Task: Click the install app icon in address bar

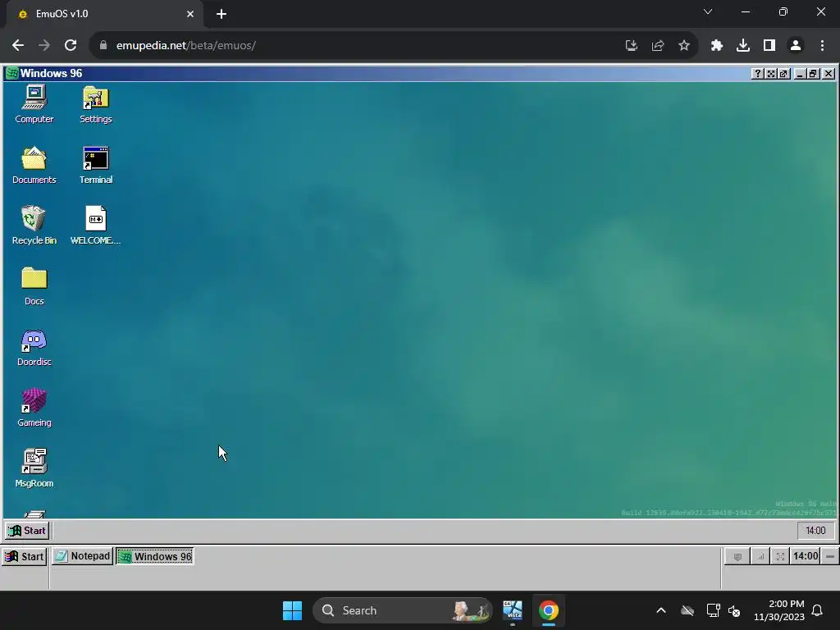Action: tap(631, 46)
